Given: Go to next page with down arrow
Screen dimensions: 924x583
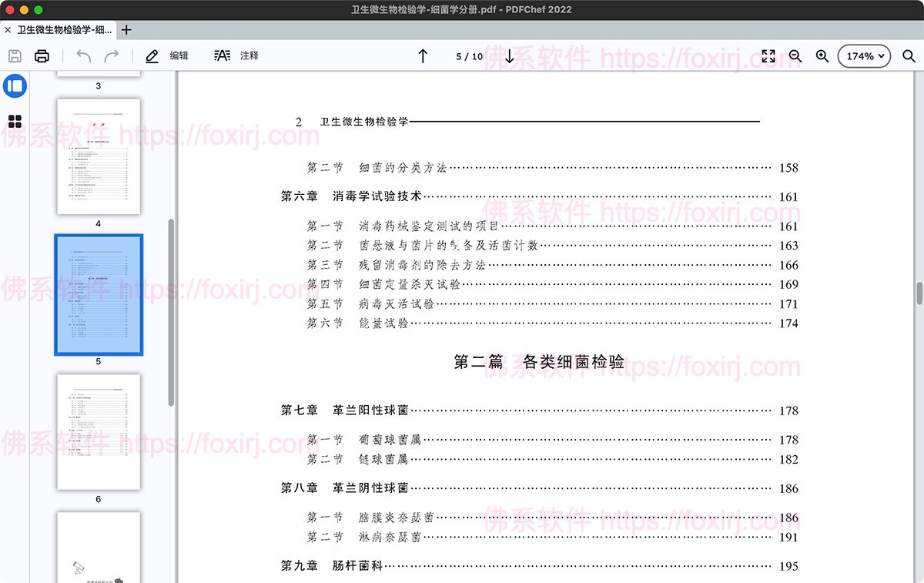Looking at the screenshot, I should coord(509,55).
